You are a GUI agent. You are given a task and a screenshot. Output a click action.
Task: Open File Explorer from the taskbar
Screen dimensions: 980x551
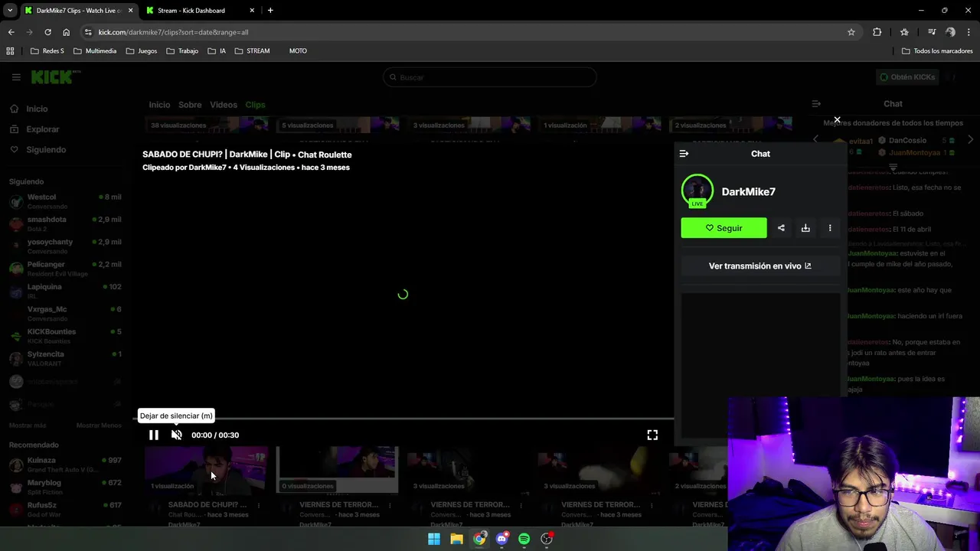coord(456,539)
